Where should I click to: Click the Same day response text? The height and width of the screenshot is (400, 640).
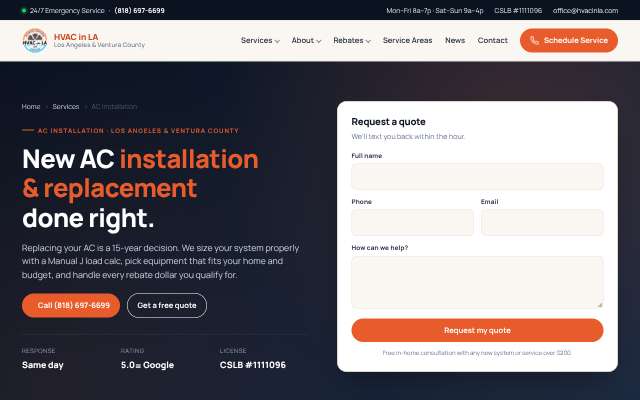(43, 365)
